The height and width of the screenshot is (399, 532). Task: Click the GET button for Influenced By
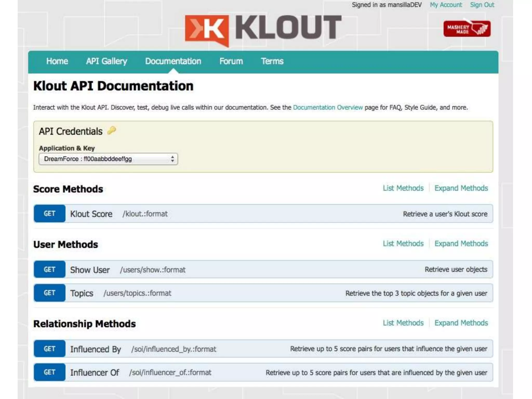pyautogui.click(x=50, y=349)
